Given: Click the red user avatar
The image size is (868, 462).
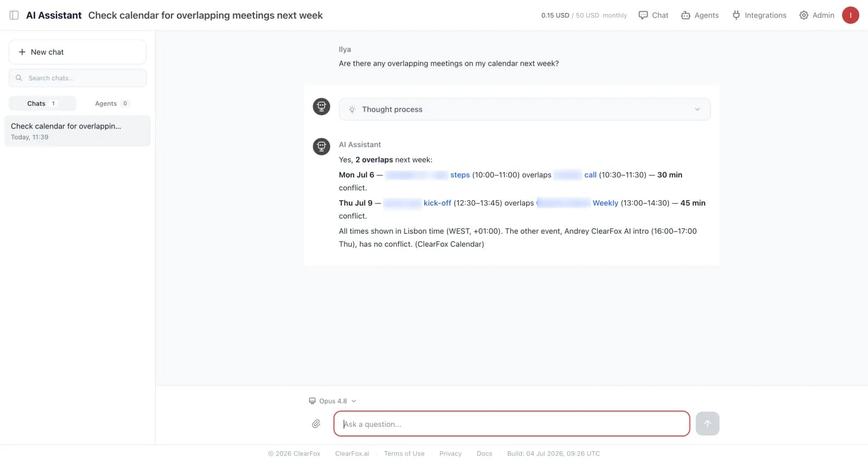Looking at the screenshot, I should (851, 15).
